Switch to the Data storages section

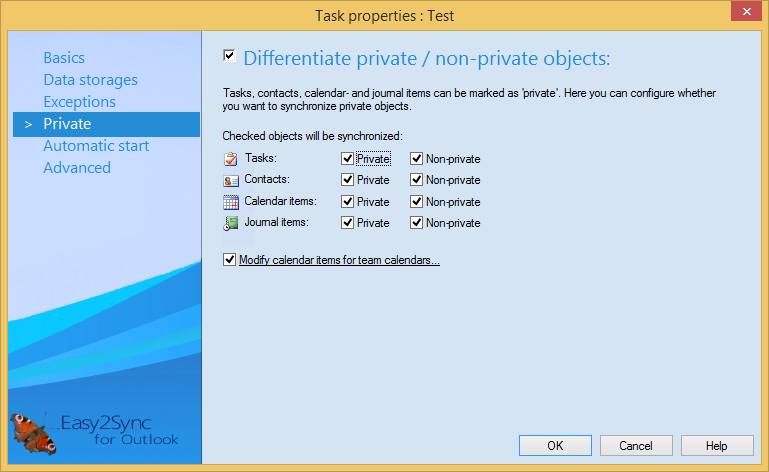pos(90,80)
